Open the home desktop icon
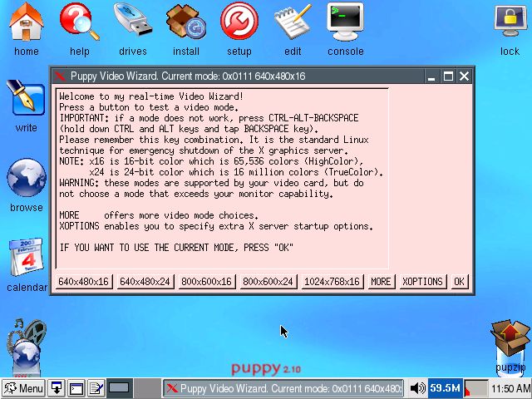The image size is (532, 399). [x=26, y=22]
